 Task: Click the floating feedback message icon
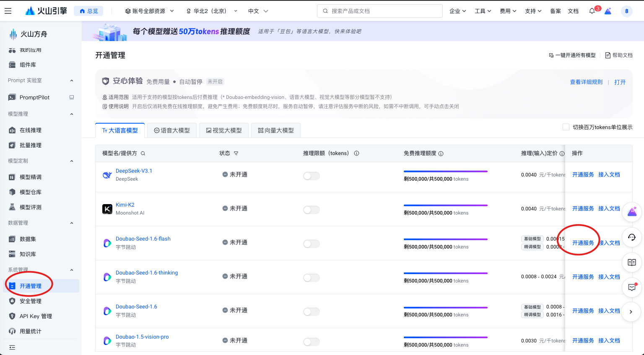coord(632,287)
